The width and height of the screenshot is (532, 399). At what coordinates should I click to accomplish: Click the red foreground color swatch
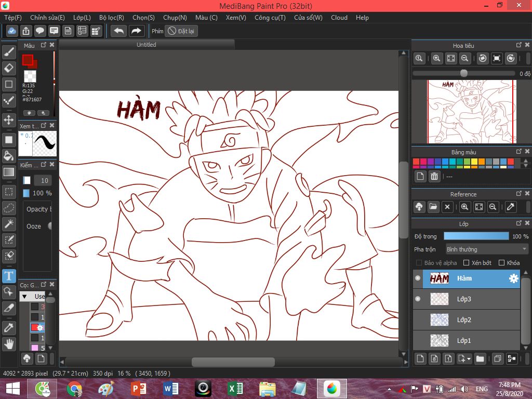click(x=28, y=60)
